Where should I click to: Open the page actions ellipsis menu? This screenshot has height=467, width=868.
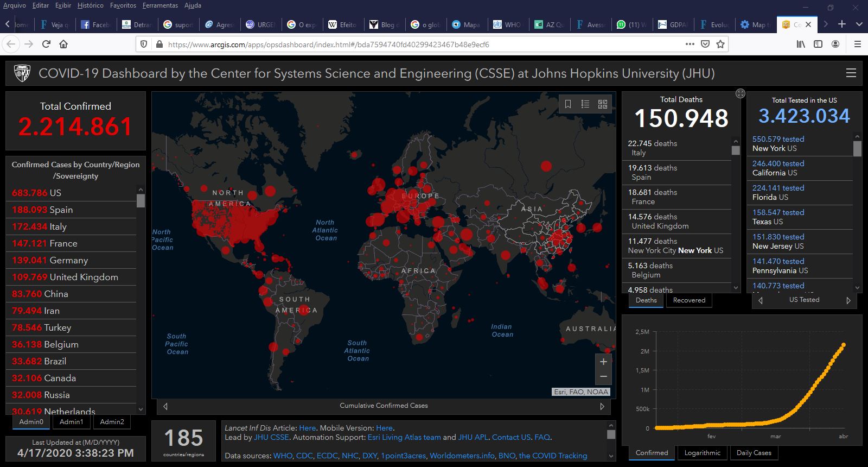[690, 44]
